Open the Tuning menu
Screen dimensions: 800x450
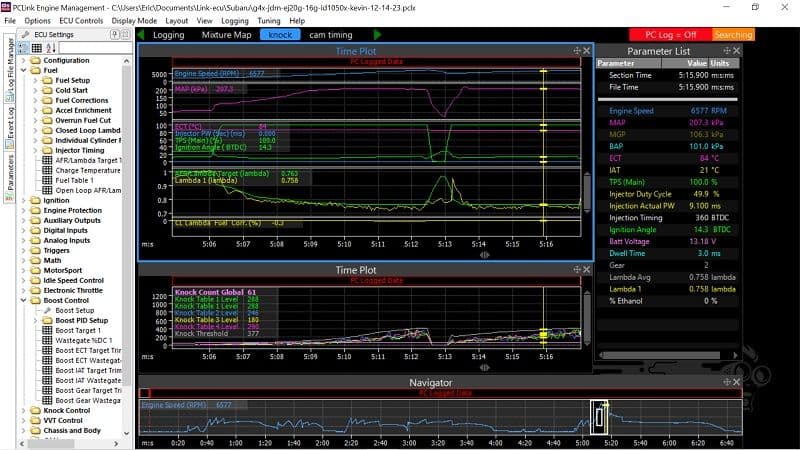point(268,21)
